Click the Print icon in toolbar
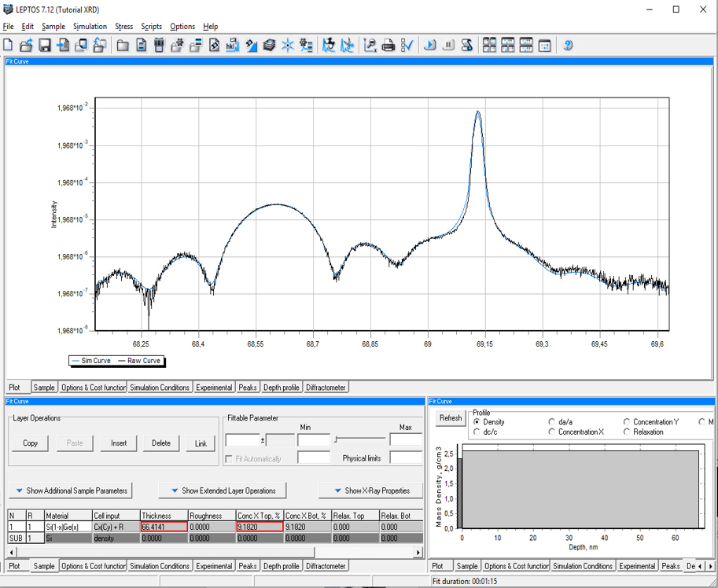 pos(388,46)
